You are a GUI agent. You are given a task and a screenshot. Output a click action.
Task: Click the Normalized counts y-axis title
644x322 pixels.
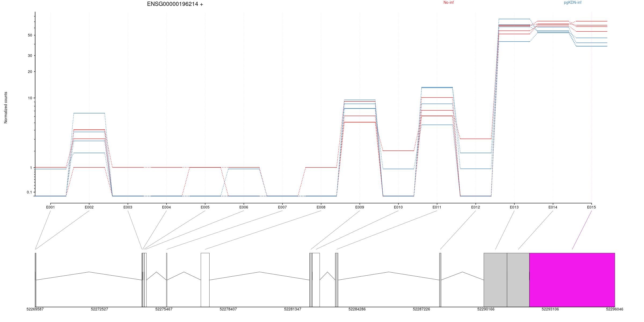point(6,108)
